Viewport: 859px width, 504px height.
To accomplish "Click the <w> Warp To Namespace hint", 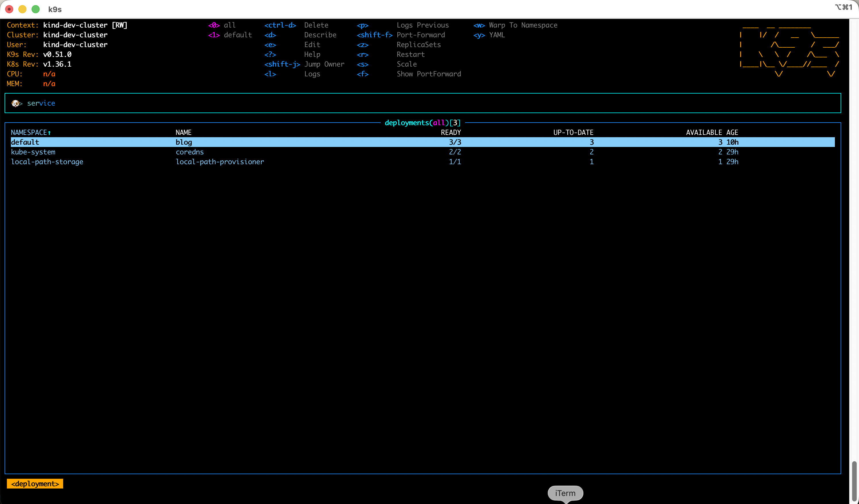I will coord(515,25).
